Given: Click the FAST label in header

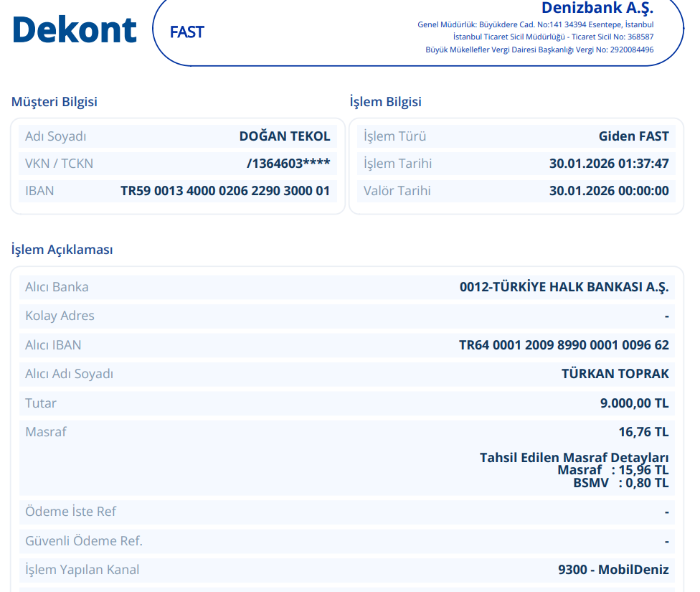Looking at the screenshot, I should tap(187, 32).
